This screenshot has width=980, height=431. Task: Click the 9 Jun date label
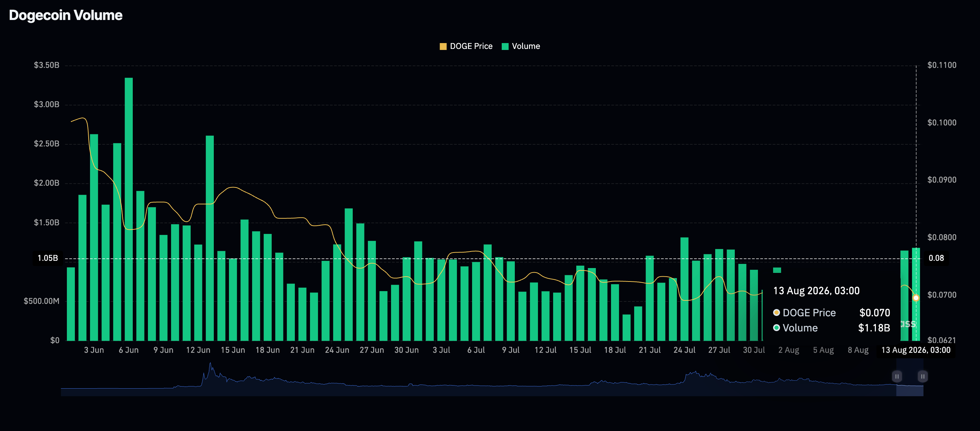(x=163, y=350)
